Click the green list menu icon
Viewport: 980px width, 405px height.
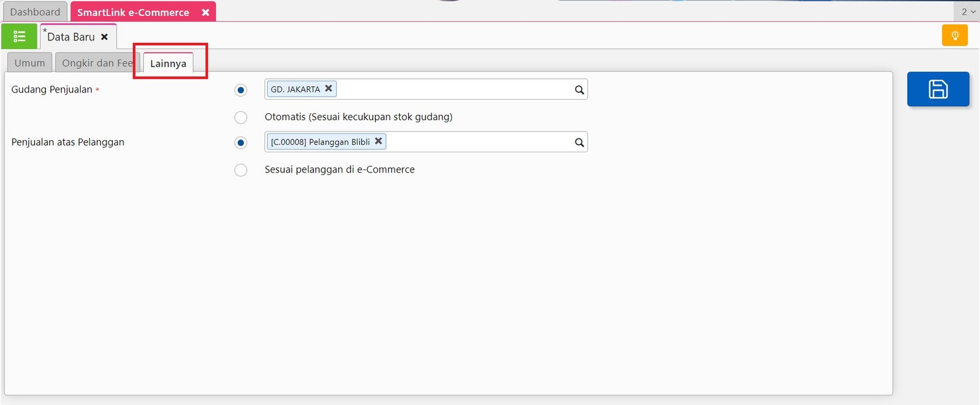tap(19, 37)
